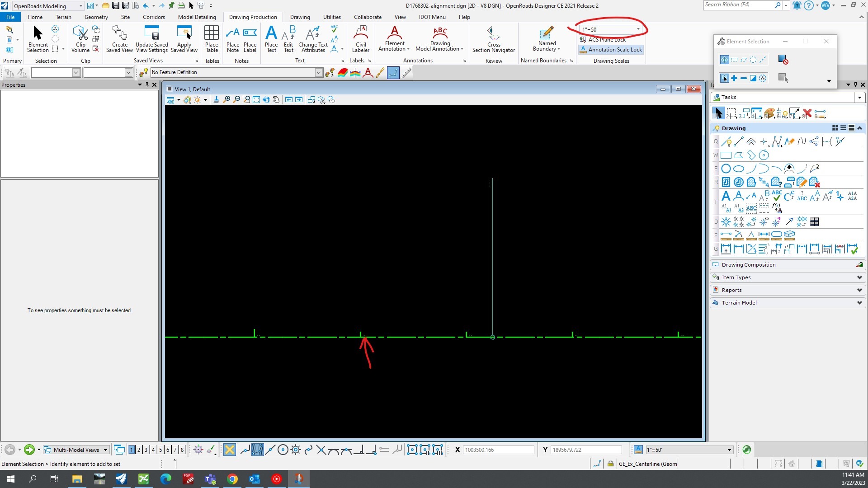Toggle the Intersection snap mode
Viewport: 868px width, 488px height.
pos(321,450)
